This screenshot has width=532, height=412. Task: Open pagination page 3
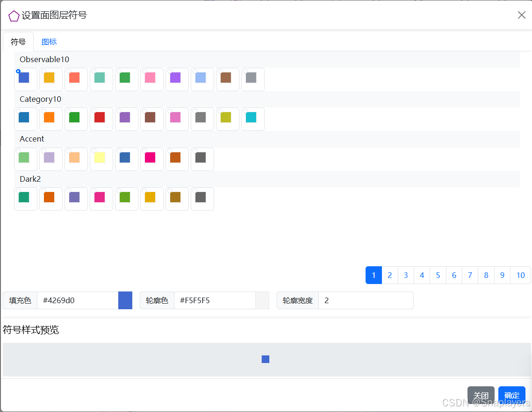point(406,275)
